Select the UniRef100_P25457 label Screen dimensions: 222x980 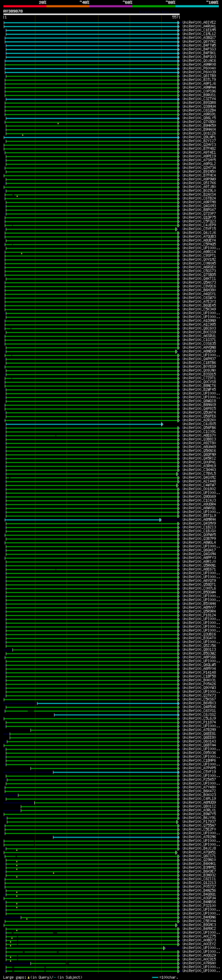pos(199,780)
